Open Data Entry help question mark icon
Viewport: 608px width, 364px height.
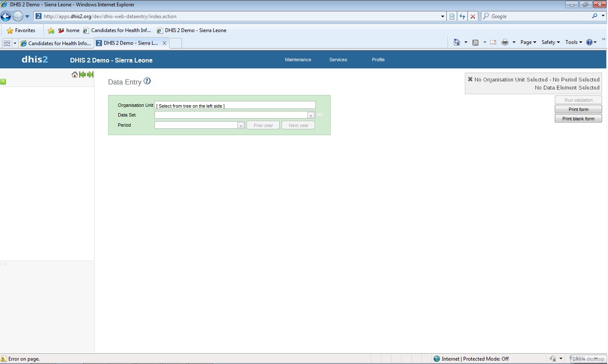pyautogui.click(x=147, y=81)
